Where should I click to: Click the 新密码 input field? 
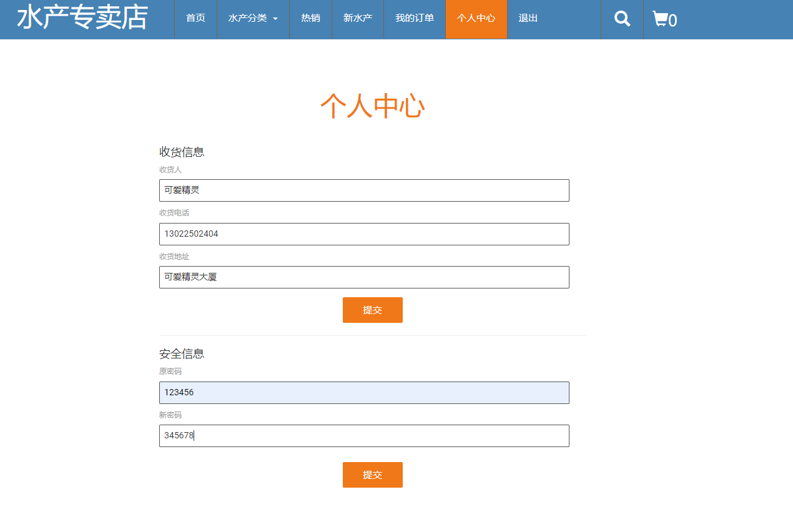coord(364,436)
